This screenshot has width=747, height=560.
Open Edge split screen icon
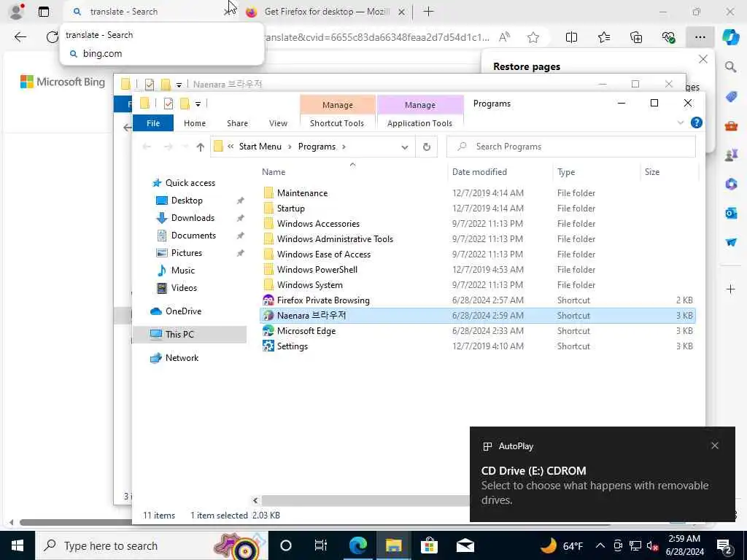coord(571,37)
